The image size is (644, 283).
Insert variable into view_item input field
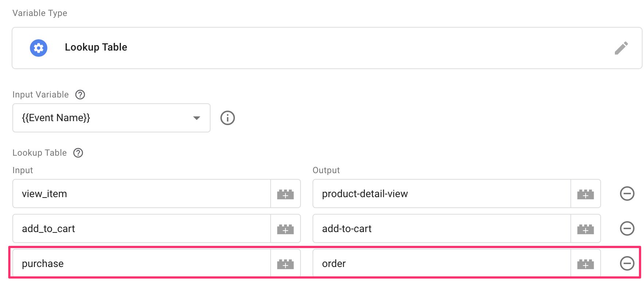pos(286,194)
